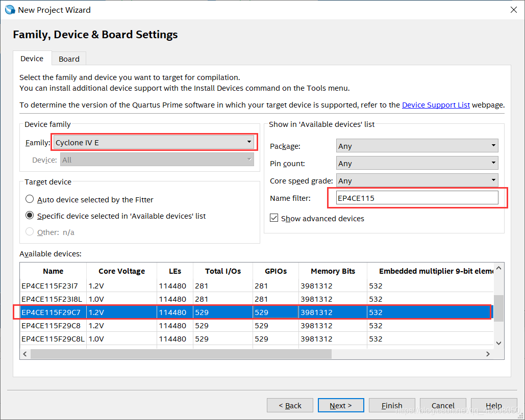The width and height of the screenshot is (525, 420).
Task: Proceed with the Next > button
Action: tap(341, 405)
